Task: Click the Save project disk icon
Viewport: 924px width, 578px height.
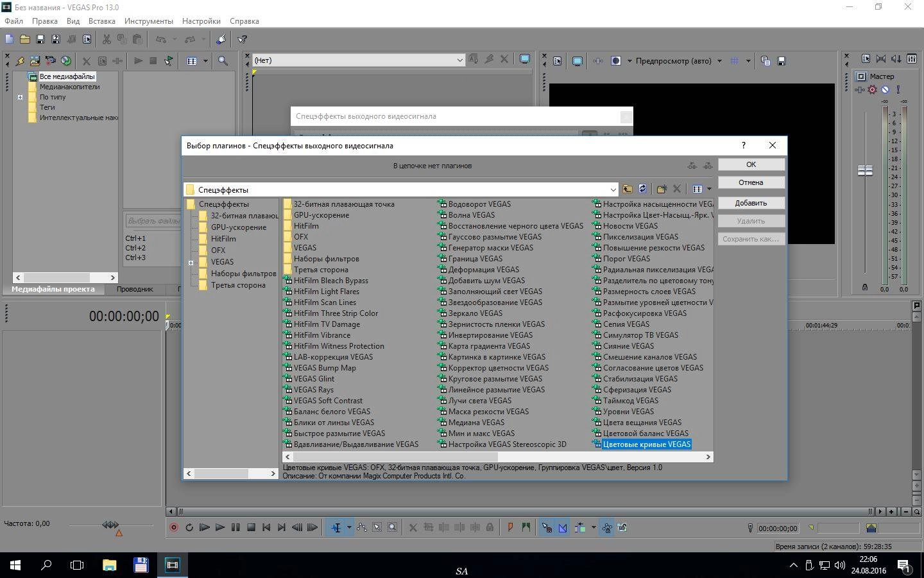Action: pos(40,39)
